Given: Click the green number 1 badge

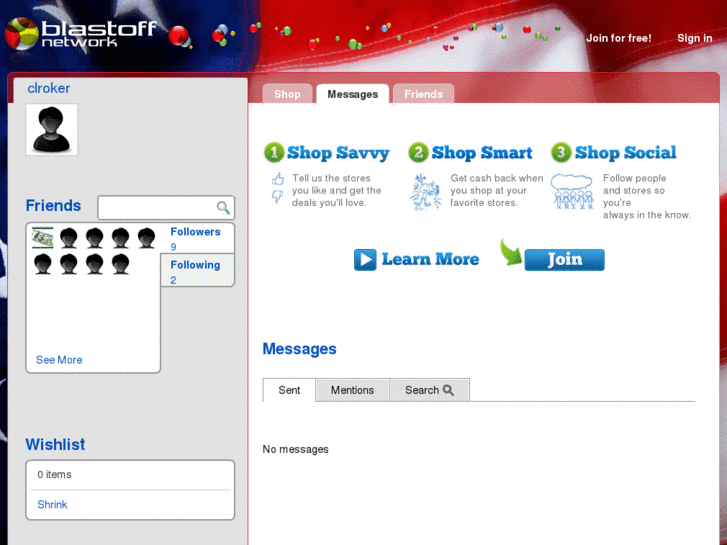Looking at the screenshot, I should [274, 152].
